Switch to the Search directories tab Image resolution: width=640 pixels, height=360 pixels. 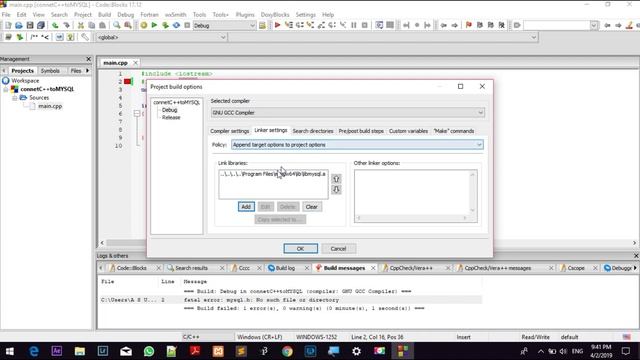pyautogui.click(x=313, y=131)
